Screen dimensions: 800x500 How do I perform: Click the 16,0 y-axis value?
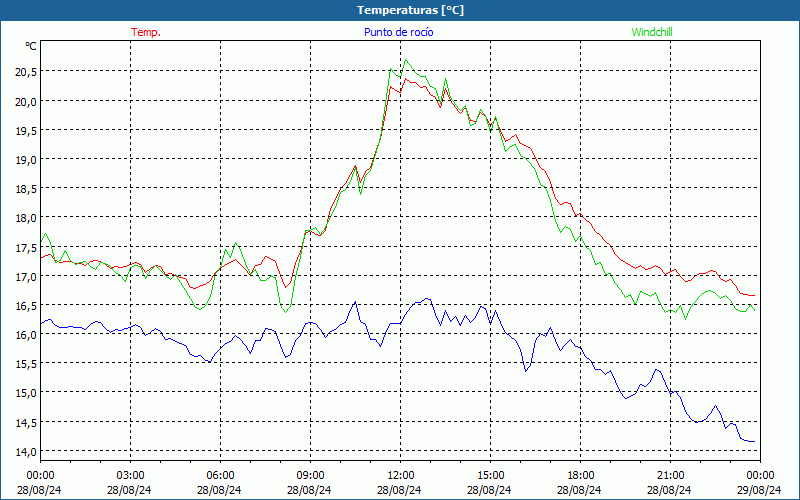(26, 335)
